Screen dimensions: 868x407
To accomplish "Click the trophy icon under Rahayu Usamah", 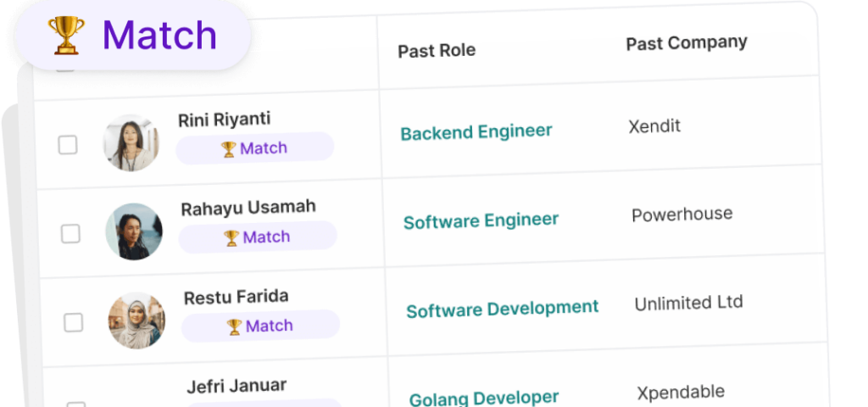I will coord(231,238).
